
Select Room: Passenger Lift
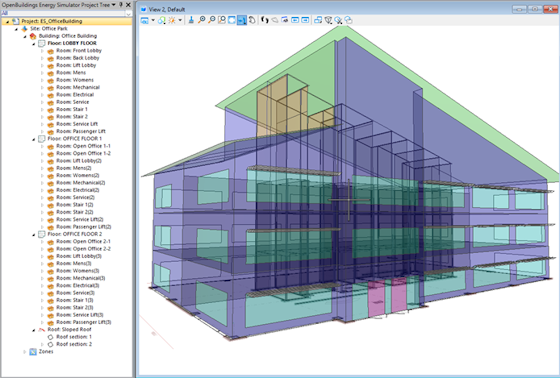81,131
